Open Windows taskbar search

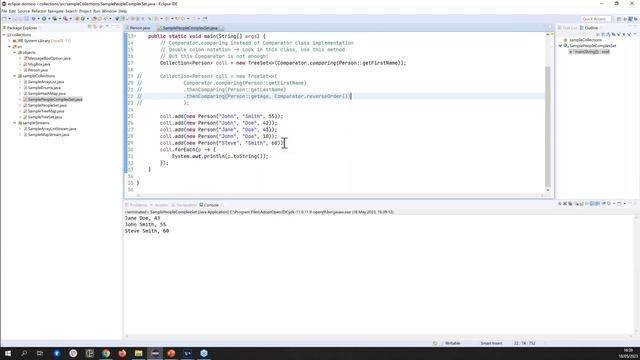[x=24, y=353]
